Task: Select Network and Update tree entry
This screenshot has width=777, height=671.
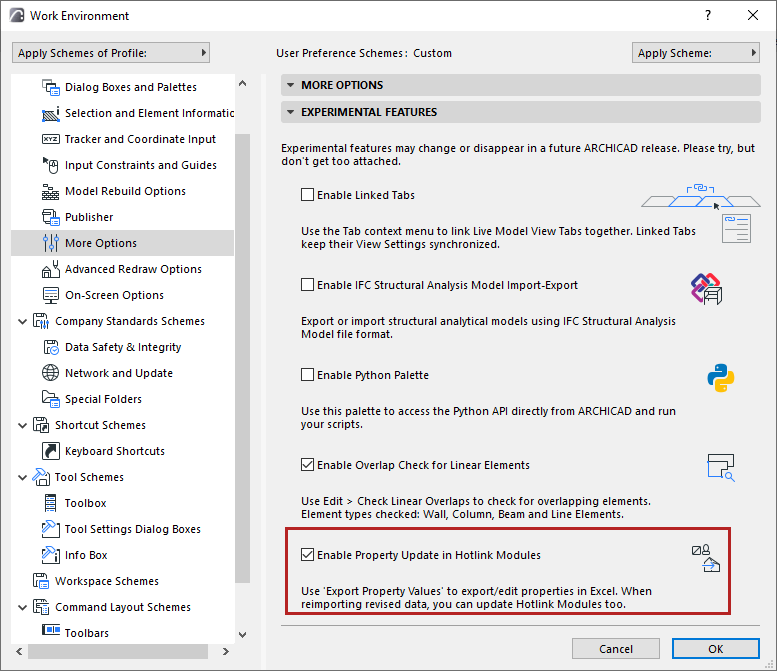Action: (x=122, y=373)
